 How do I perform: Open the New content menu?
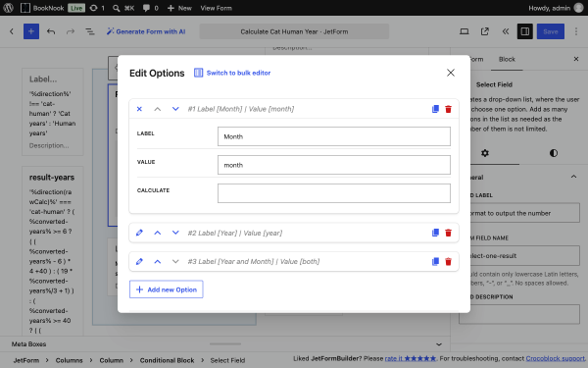(x=179, y=8)
